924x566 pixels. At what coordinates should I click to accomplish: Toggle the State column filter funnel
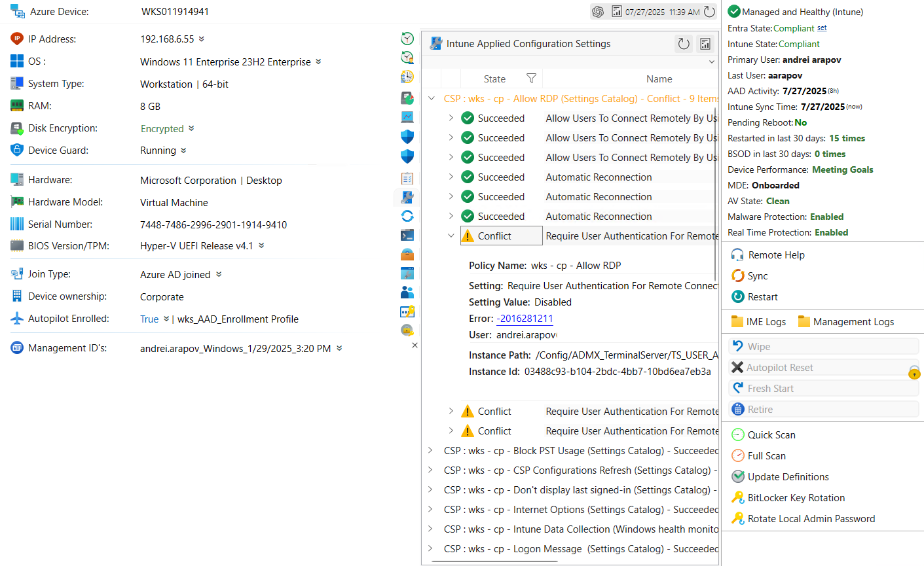tap(532, 79)
